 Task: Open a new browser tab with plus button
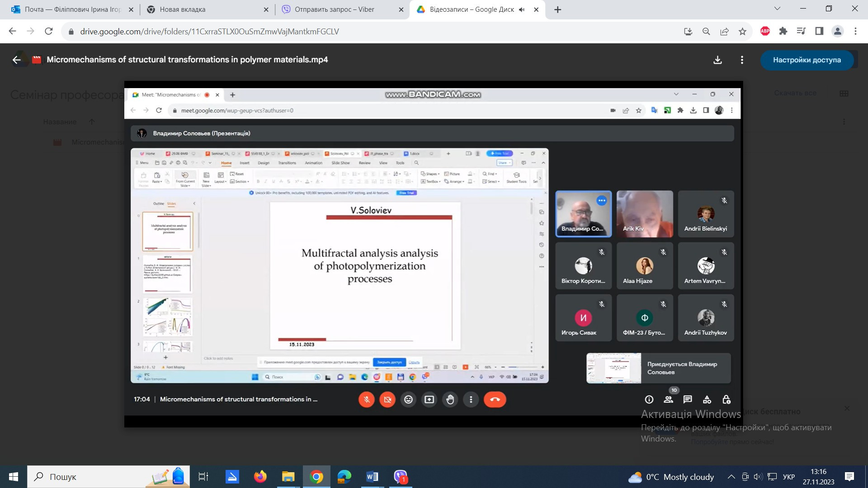[x=558, y=9]
